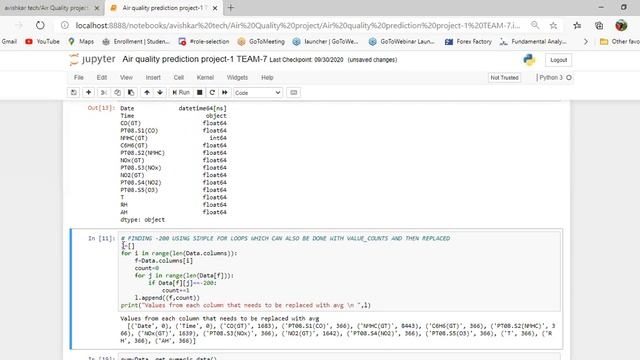Image resolution: width=640 pixels, height=360 pixels.
Task: Restart the kernel icon
Action: (212, 93)
